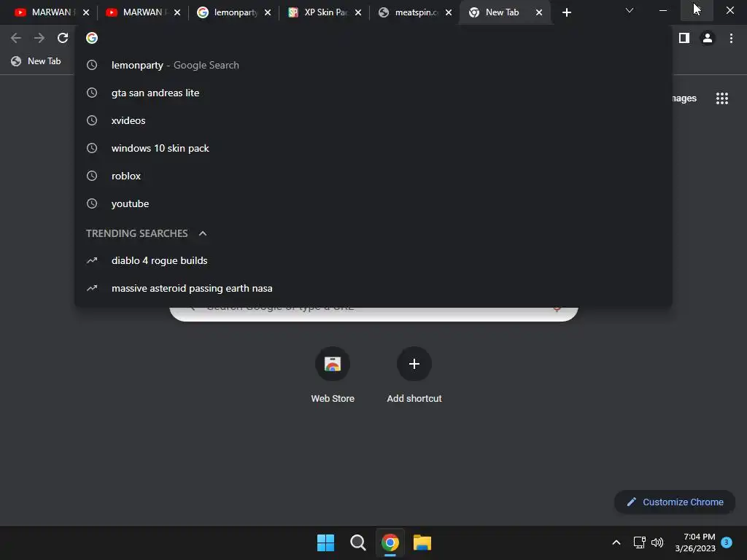747x560 pixels.
Task: Click the clock icon beside 'youtube'
Action: pos(92,203)
